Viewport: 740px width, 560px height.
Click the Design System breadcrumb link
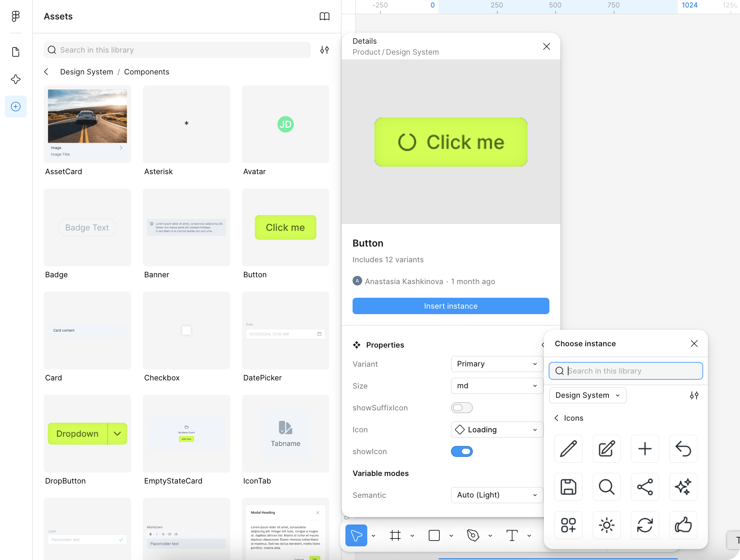(x=86, y=72)
